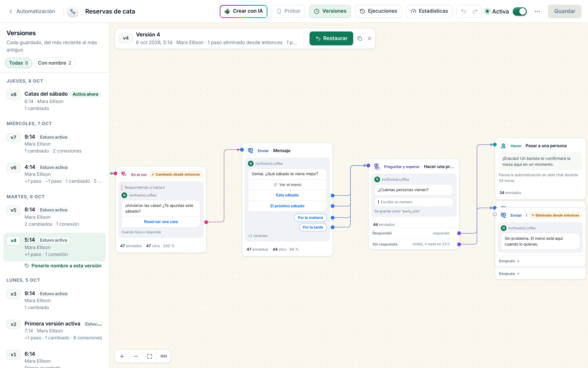Restore Versión 4 with Restaurar button

(331, 38)
